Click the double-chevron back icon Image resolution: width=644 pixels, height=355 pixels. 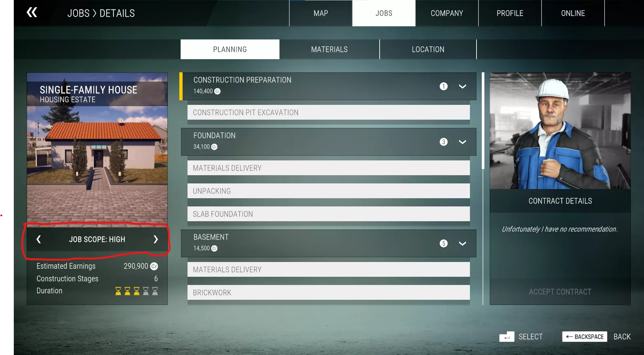tap(32, 12)
